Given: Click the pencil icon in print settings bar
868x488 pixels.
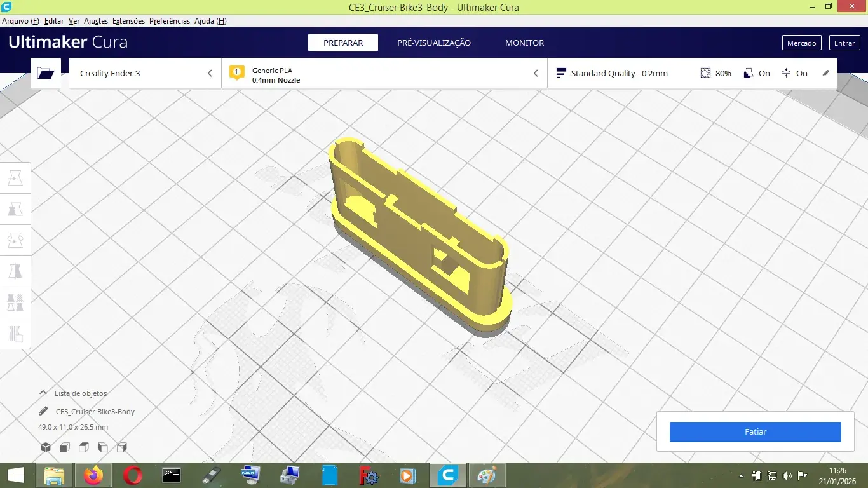Looking at the screenshot, I should 826,73.
